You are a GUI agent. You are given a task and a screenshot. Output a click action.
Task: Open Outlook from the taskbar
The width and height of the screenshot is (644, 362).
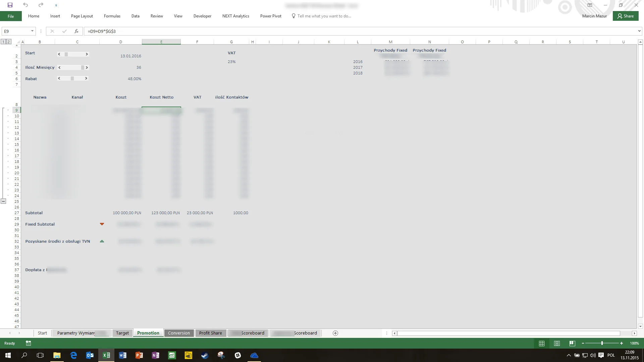(x=90, y=355)
